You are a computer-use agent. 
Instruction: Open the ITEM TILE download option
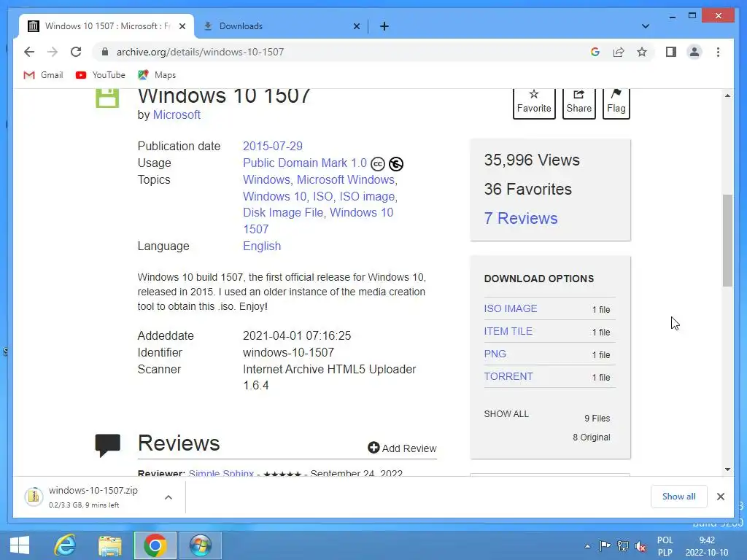click(508, 331)
